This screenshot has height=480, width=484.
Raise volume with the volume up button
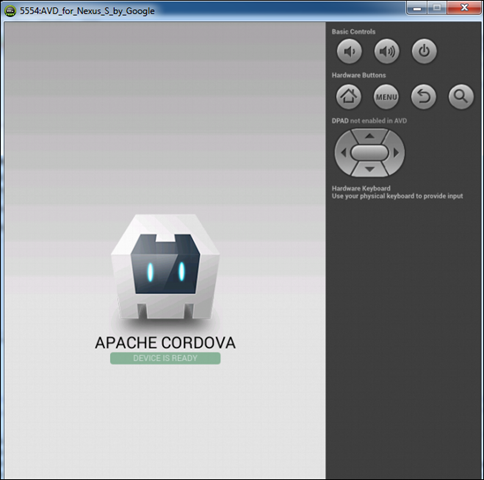pyautogui.click(x=387, y=52)
